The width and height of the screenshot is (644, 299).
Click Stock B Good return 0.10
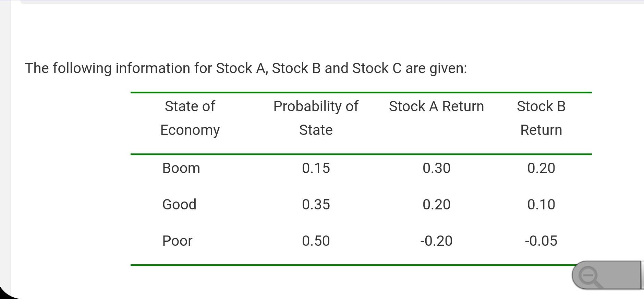click(x=541, y=205)
